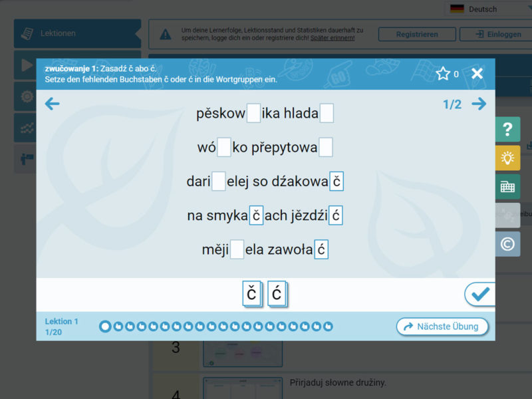Screen dimensions: 532x399
Task: Select filled blank after jězdźi
Action: coord(336,215)
